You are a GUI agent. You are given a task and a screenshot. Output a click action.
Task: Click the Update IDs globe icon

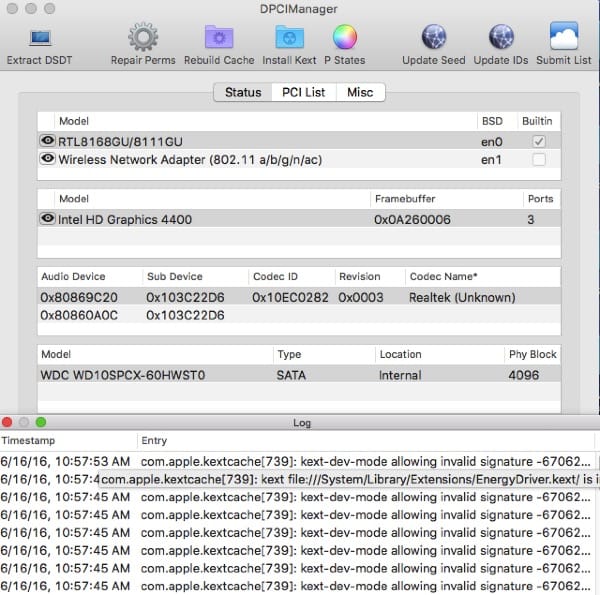(x=500, y=38)
